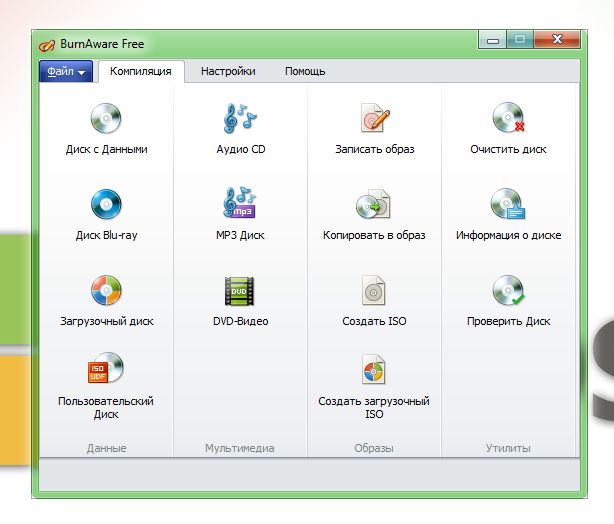Click the Очистить диск erase icon
Viewport: 614px width, 524px height.
508,119
